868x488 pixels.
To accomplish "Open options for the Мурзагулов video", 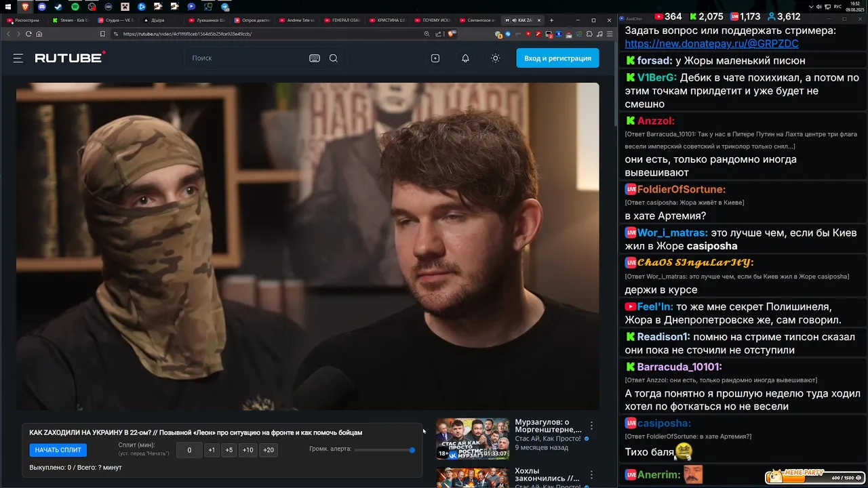I will tap(591, 426).
